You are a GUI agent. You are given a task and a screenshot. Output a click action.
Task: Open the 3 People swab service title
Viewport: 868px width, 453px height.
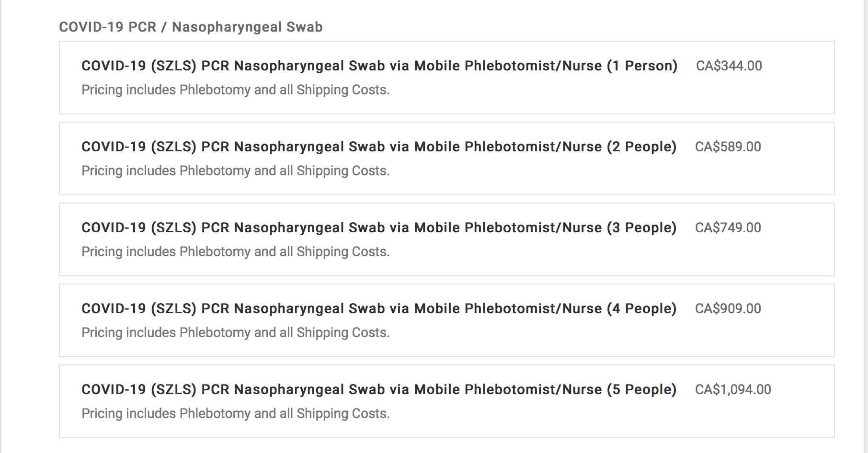378,227
